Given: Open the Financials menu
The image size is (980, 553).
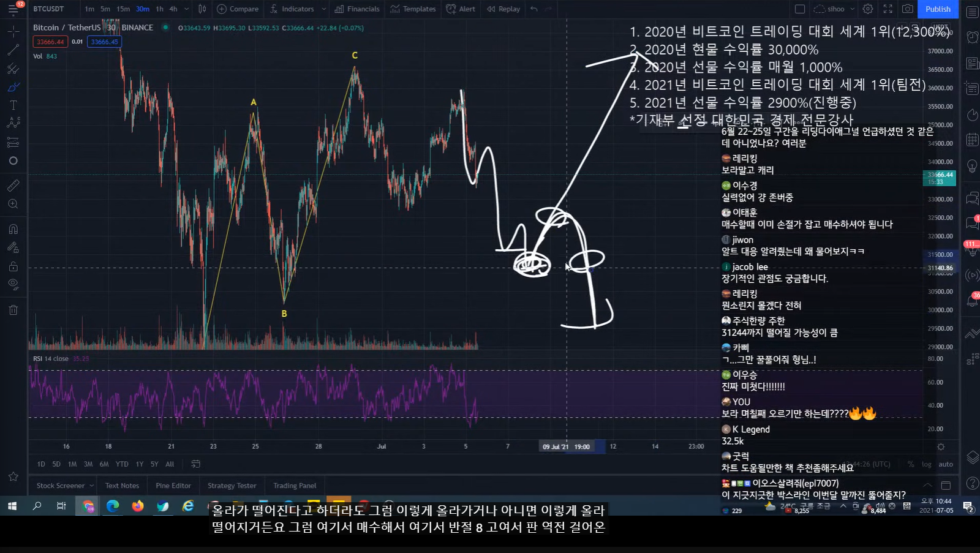Looking at the screenshot, I should click(x=357, y=9).
